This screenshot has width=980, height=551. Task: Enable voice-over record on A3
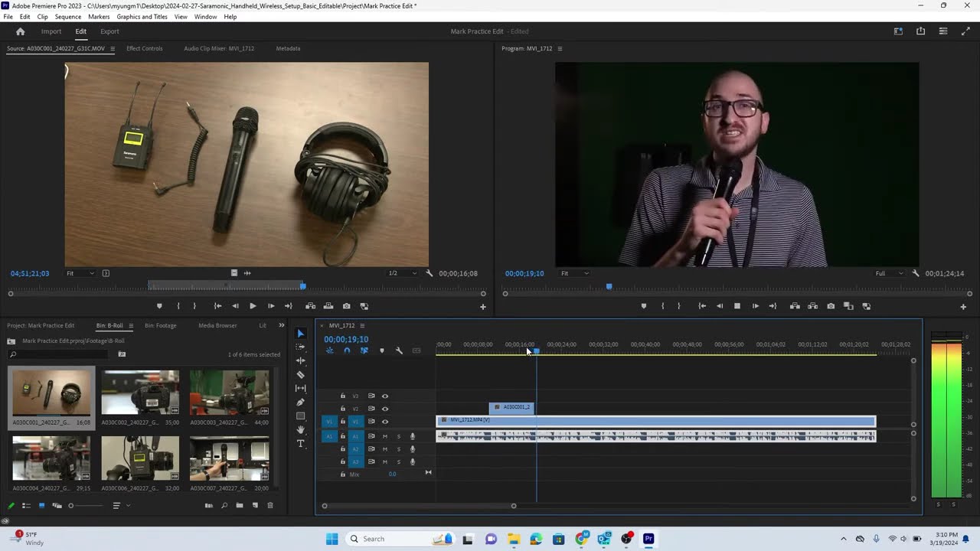[413, 462]
